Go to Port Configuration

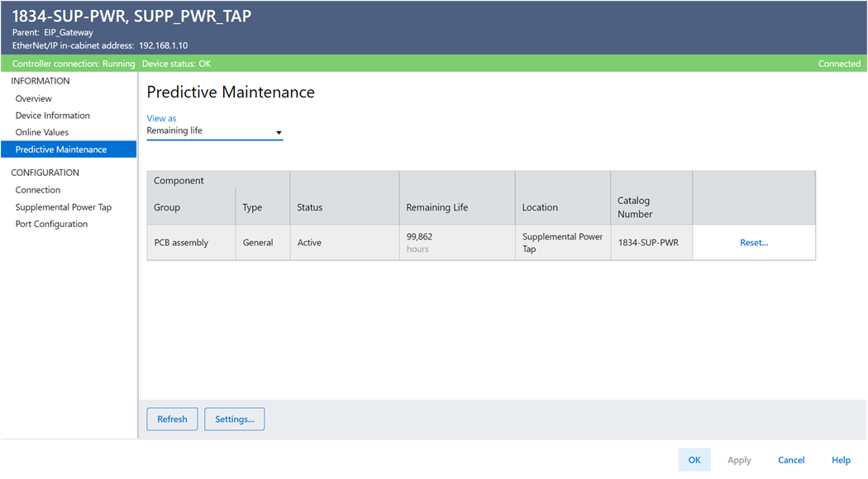coord(51,224)
